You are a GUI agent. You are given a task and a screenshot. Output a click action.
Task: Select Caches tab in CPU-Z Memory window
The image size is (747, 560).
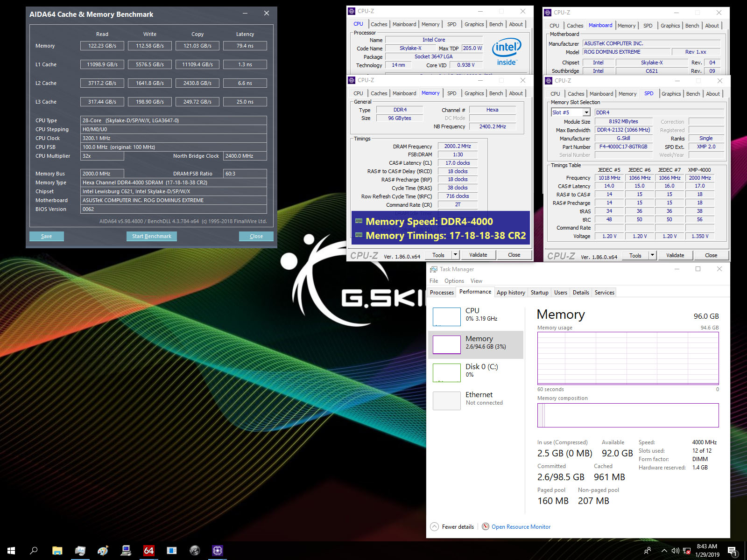[379, 93]
